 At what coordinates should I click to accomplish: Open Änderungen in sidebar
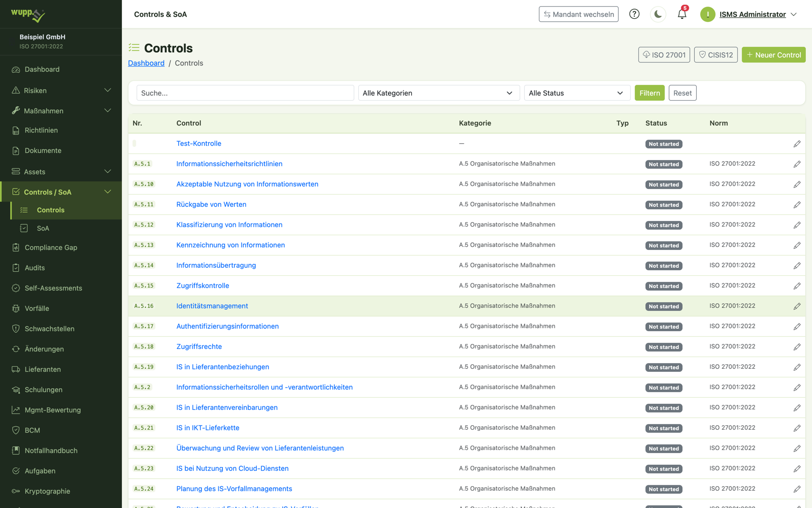[61, 349]
